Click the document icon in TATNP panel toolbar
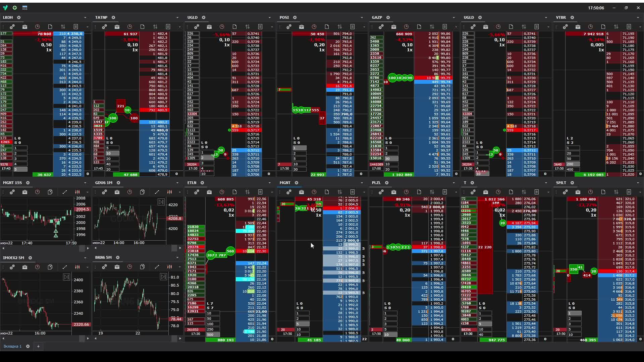This screenshot has height=362, width=644. (143, 27)
